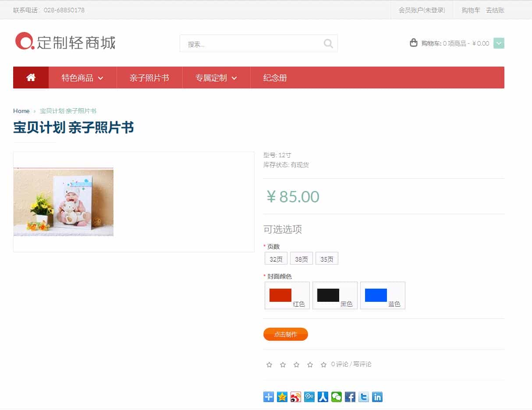Choose the 黑色 black cover color
Image resolution: width=532 pixels, height=410 pixels.
click(335, 295)
